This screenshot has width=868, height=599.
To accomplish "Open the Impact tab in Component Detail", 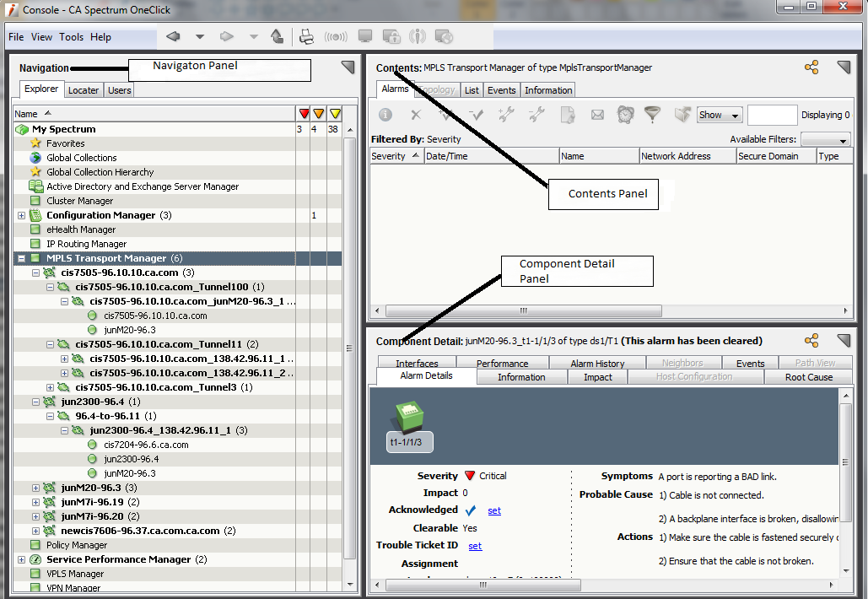I will tap(598, 377).
